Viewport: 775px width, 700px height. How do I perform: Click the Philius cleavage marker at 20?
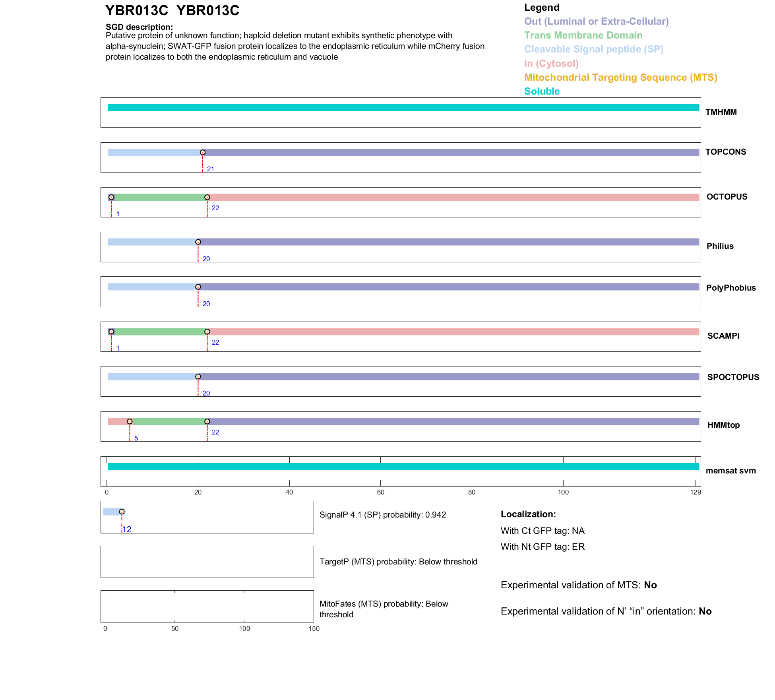pos(198,242)
